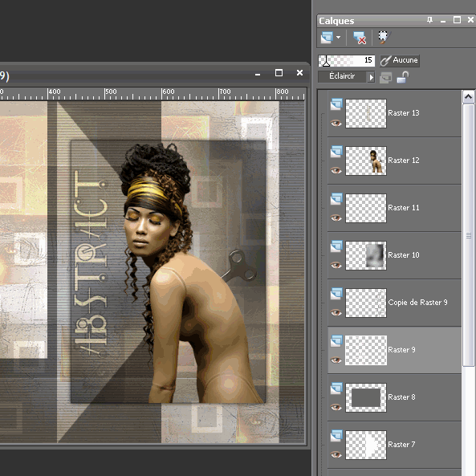This screenshot has height=476, width=476.
Task: Delete the layer with the red X icon
Action: [360, 38]
